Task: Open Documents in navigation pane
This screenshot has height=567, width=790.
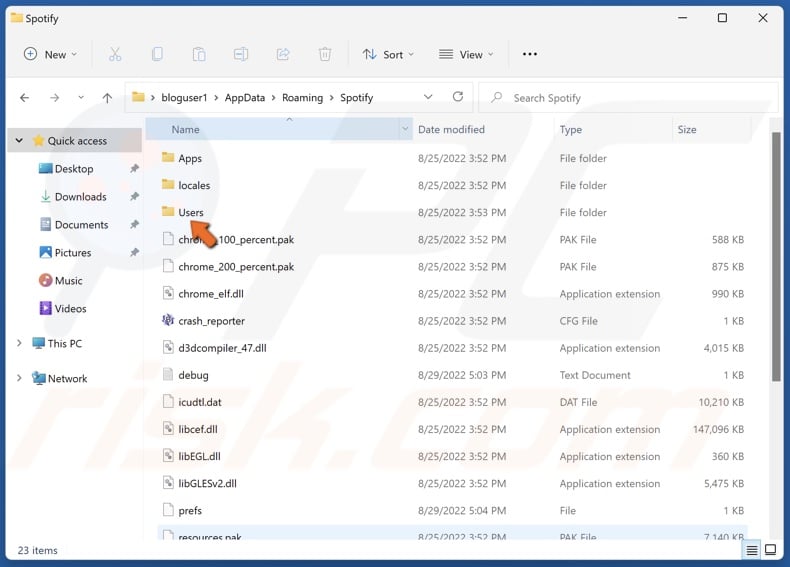Action: (81, 225)
